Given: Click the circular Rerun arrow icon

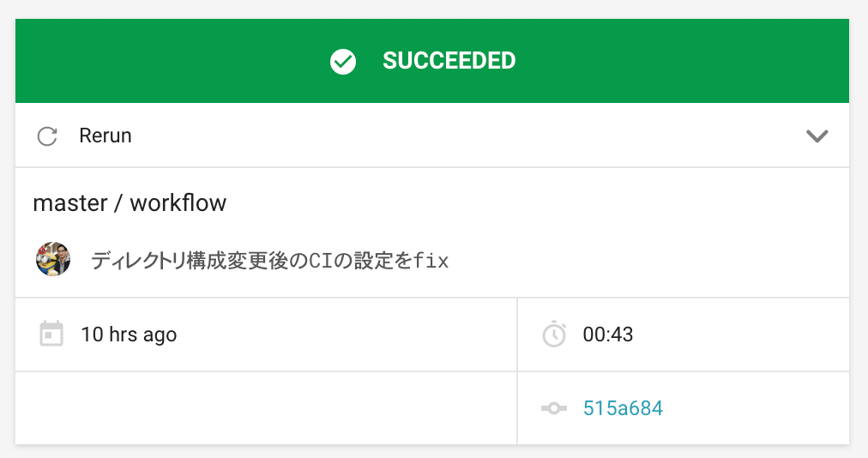Looking at the screenshot, I should [47, 136].
